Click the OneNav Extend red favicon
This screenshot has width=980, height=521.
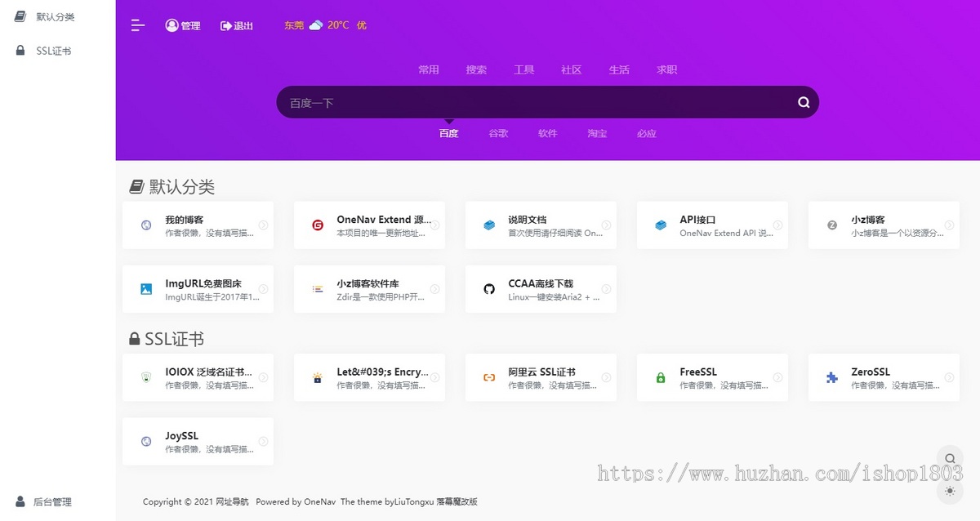coord(318,225)
